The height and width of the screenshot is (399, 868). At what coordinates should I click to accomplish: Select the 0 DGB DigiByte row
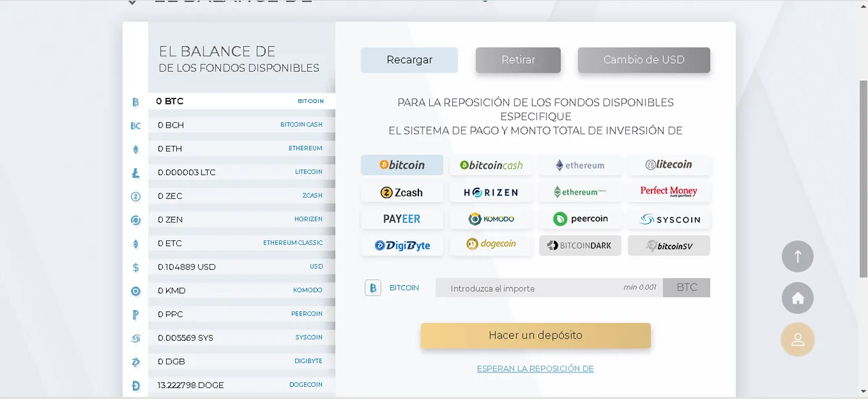point(241,362)
